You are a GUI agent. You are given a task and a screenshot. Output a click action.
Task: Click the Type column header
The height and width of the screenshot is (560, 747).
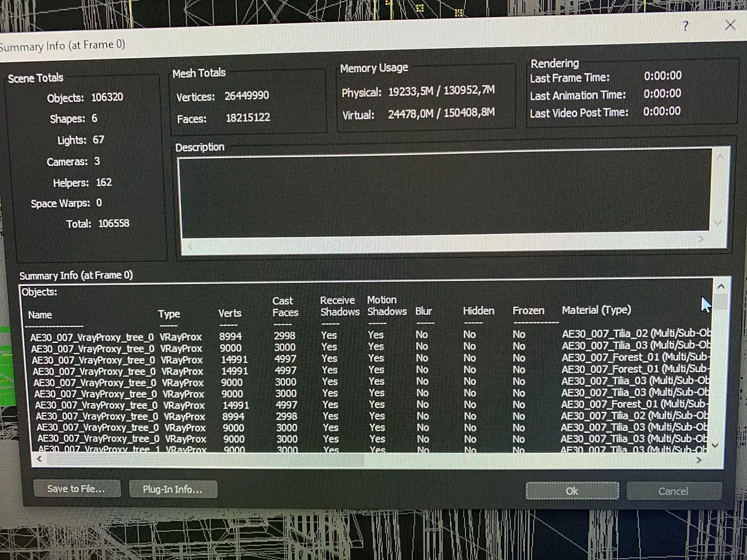[169, 314]
